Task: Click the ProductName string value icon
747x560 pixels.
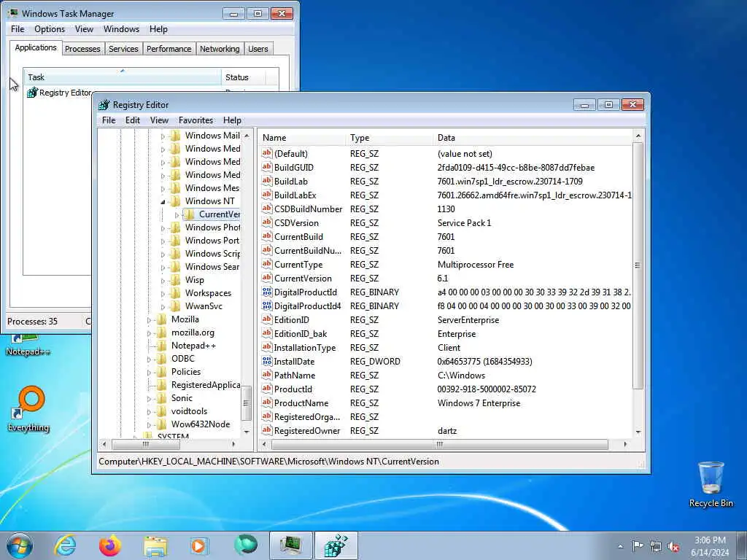Action: (267, 402)
